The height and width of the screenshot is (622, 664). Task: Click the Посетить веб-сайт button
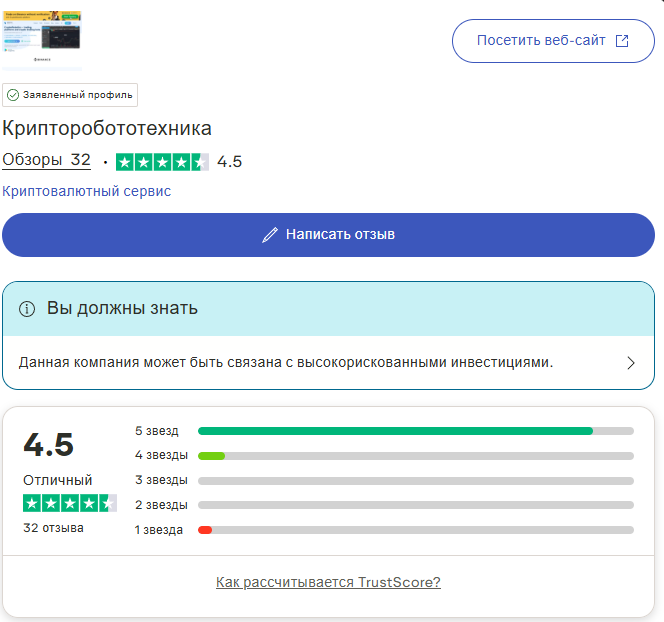[553, 41]
